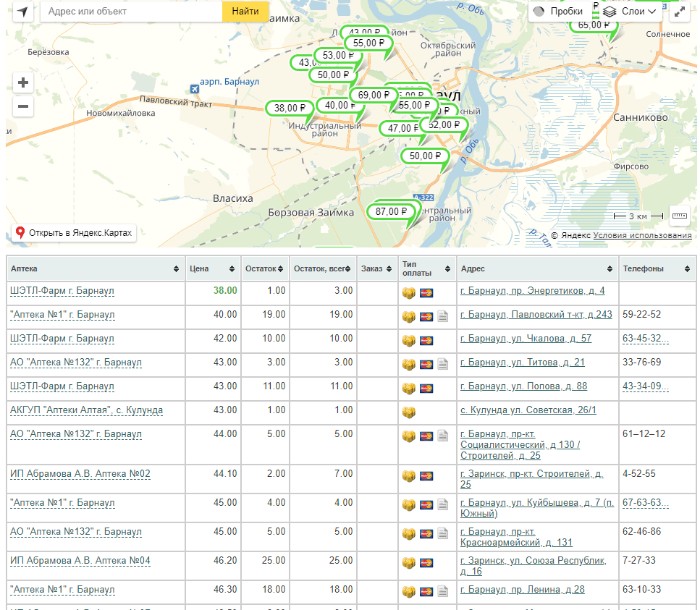This screenshot has width=700, height=610.
Task: Select the 40,00 ₽ map price marker
Action: [x=340, y=106]
